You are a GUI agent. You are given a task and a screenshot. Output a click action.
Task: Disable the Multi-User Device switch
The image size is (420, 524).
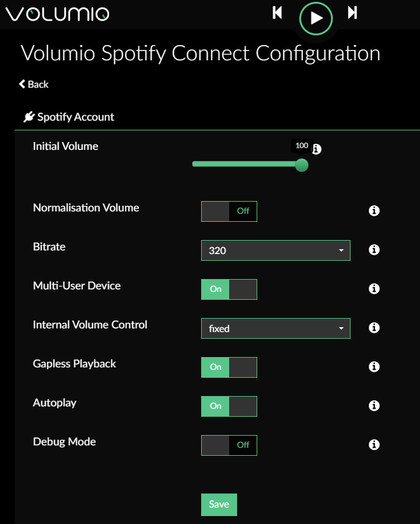[x=229, y=289]
